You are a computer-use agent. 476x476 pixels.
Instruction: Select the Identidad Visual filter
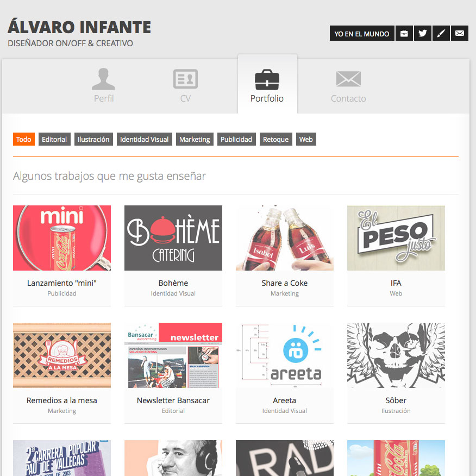[144, 139]
